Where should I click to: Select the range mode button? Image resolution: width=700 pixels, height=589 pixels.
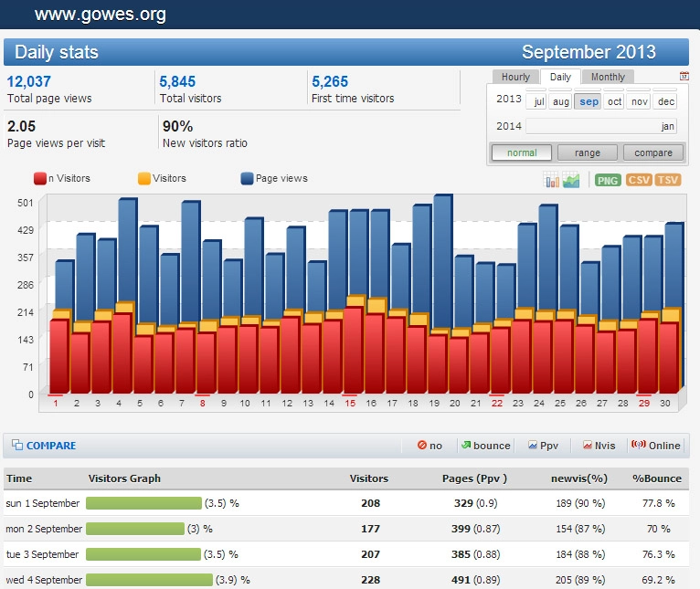(x=588, y=153)
